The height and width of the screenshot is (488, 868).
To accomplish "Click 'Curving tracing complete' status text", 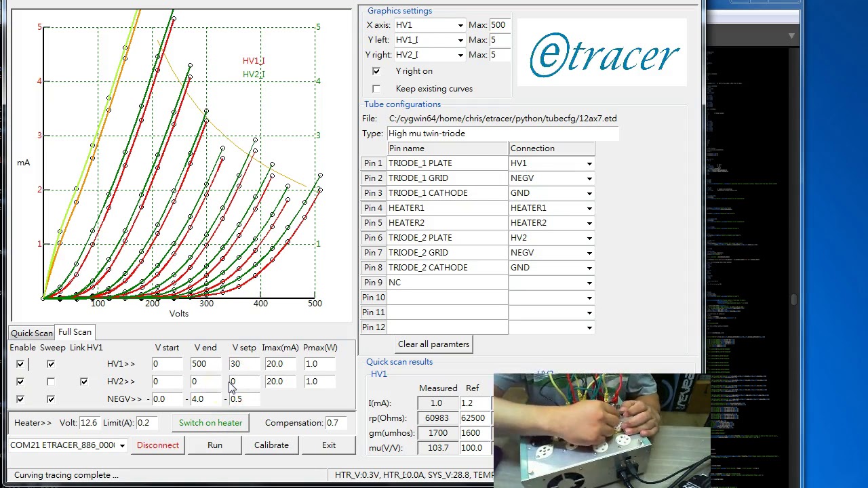I will coord(66,475).
